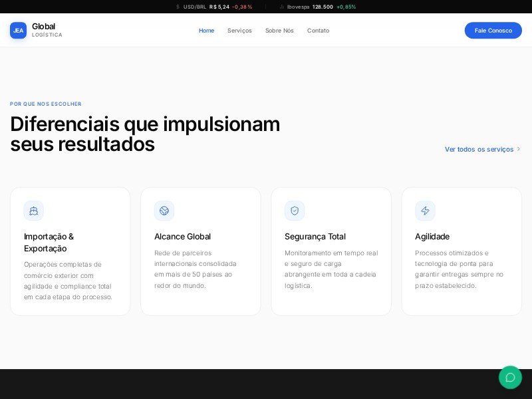The height and width of the screenshot is (399, 532).
Task: Click the JEA logo icon
Action: (18, 30)
